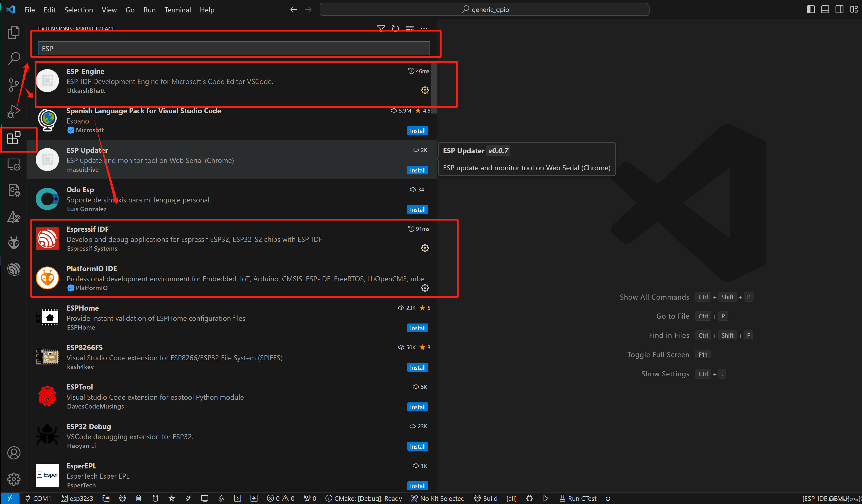Click the PlatformIO IDE settings gear icon
This screenshot has width=862, height=504.
[424, 287]
